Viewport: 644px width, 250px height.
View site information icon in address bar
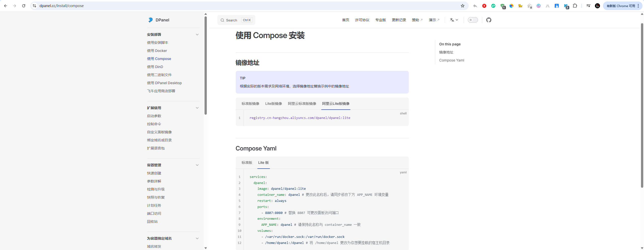pos(34,6)
